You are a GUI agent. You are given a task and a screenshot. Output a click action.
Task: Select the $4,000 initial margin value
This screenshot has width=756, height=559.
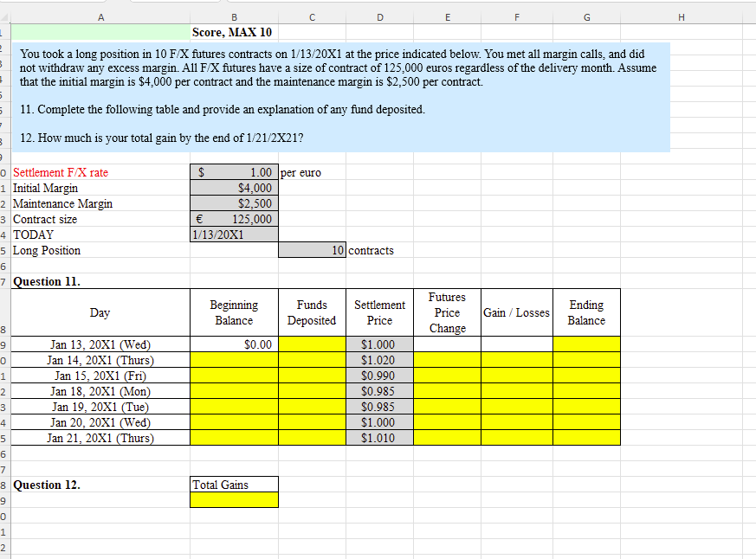pyautogui.click(x=235, y=188)
